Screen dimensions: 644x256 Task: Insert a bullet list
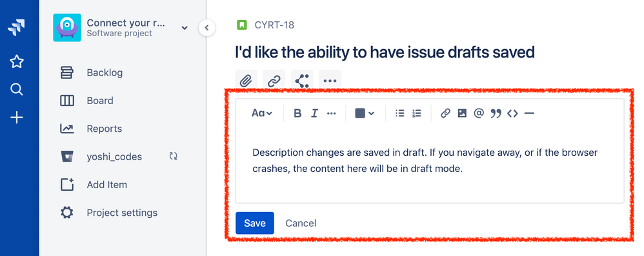(x=399, y=113)
